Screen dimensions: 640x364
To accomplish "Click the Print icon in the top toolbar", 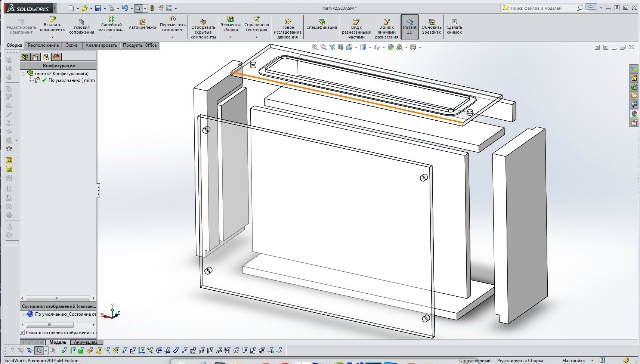I will (x=111, y=8).
